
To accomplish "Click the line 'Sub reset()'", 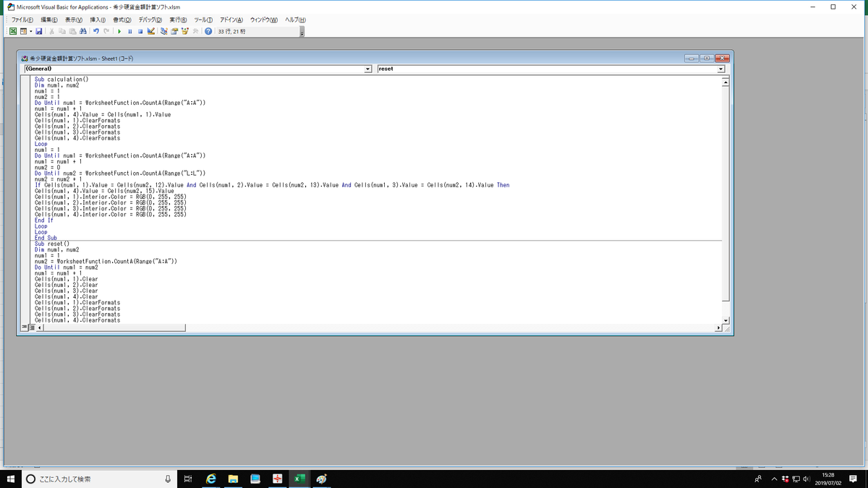I will pos(51,244).
